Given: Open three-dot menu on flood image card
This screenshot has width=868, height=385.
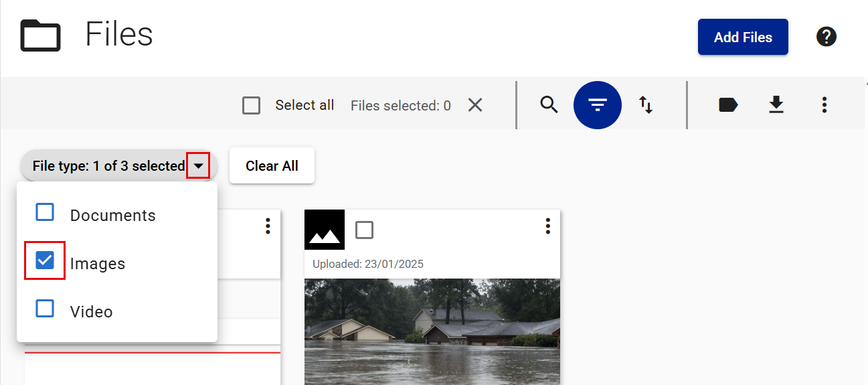Looking at the screenshot, I should pyautogui.click(x=547, y=226).
